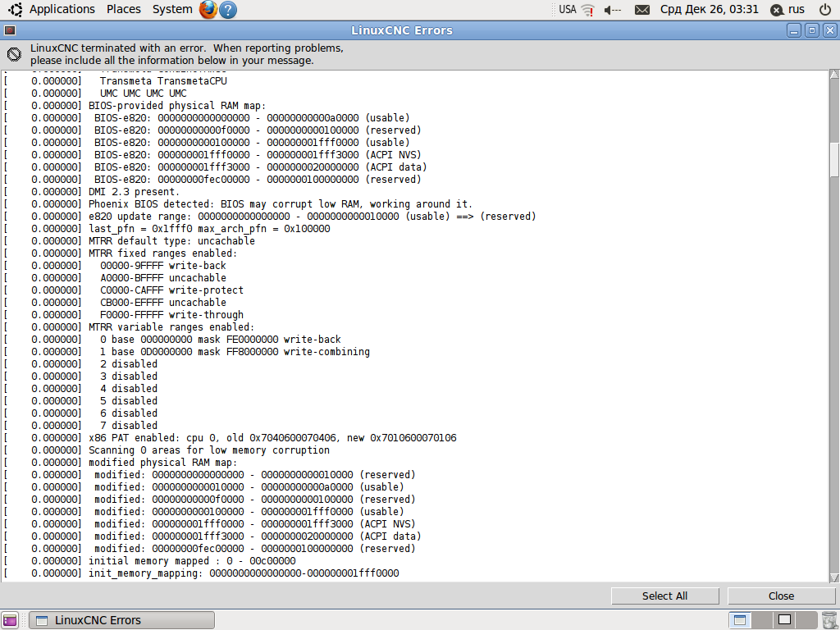Click the '2 disabled' log line
This screenshot has height=630, width=840.
[x=129, y=364]
